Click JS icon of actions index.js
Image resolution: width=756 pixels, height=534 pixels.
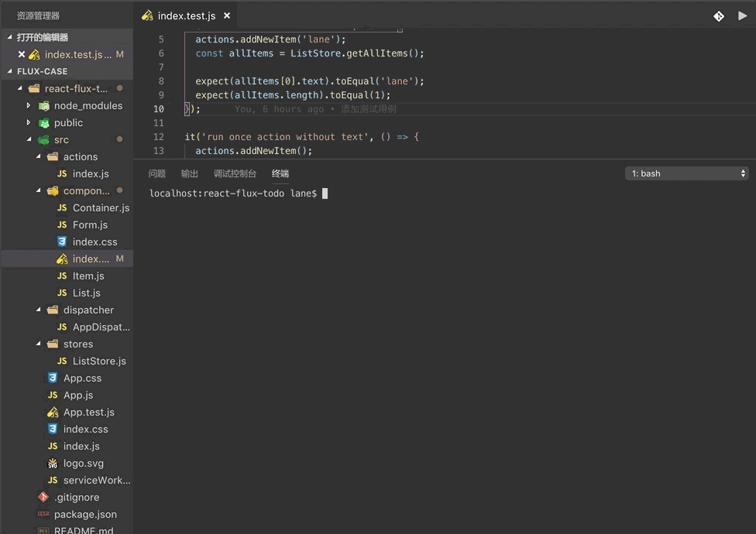(x=62, y=174)
